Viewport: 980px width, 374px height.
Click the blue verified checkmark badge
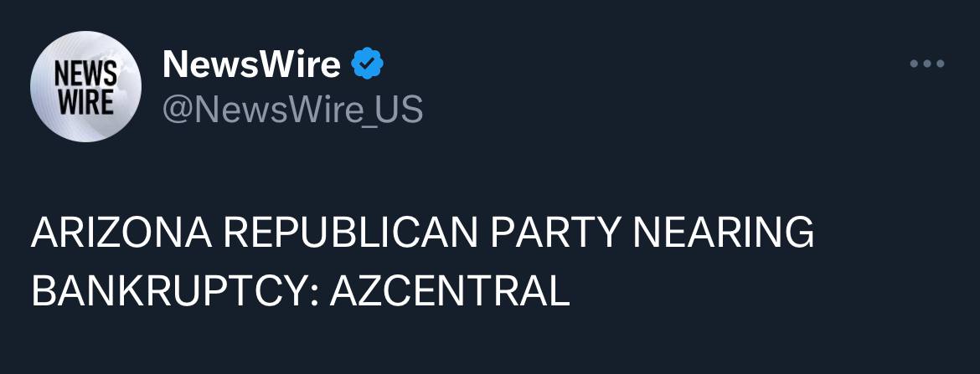coord(366,64)
